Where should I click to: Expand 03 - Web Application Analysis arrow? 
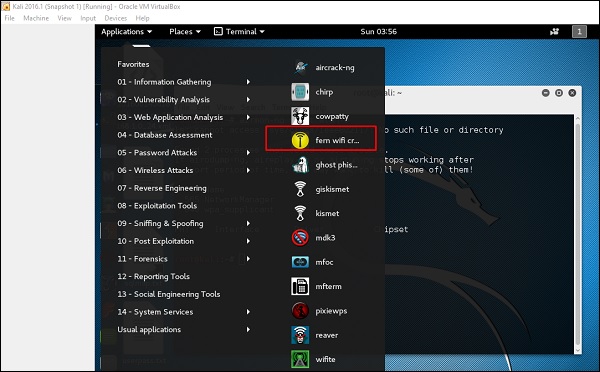coord(248,117)
